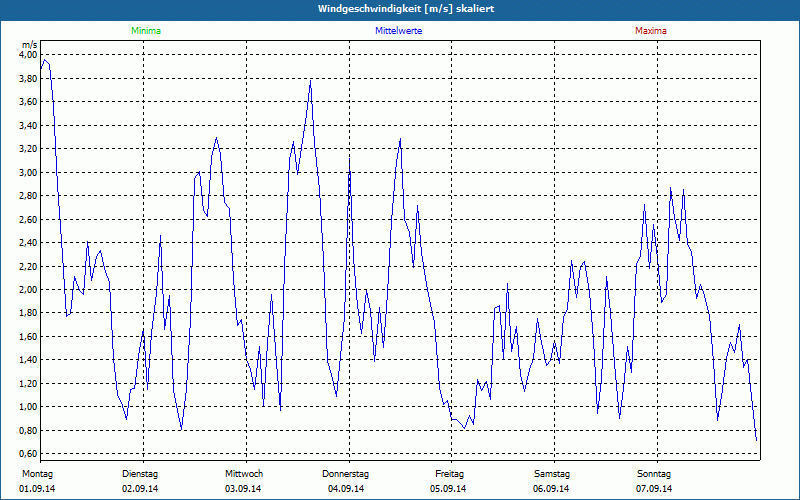The height and width of the screenshot is (500, 800).
Task: Click the 1,40 y-axis value
Action: click(x=29, y=360)
